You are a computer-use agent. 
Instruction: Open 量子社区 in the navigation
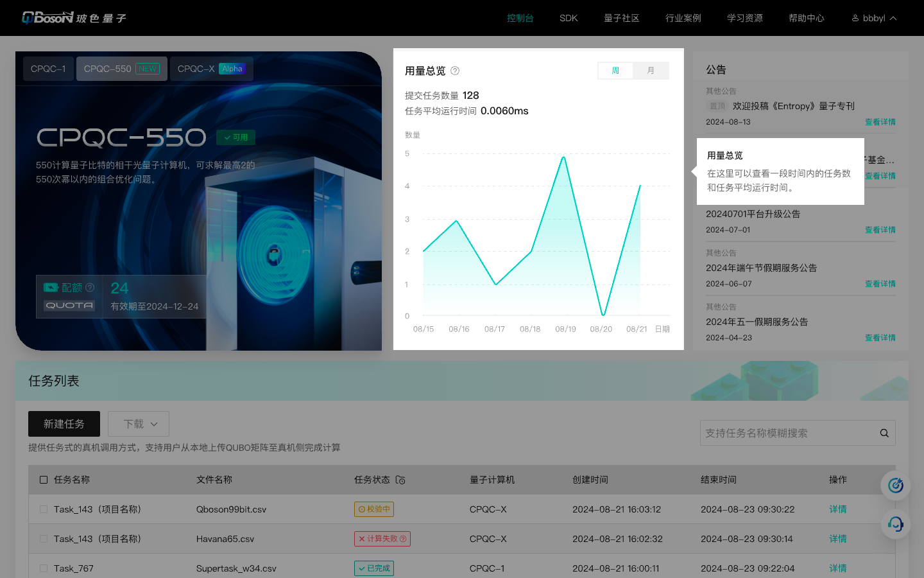622,18
